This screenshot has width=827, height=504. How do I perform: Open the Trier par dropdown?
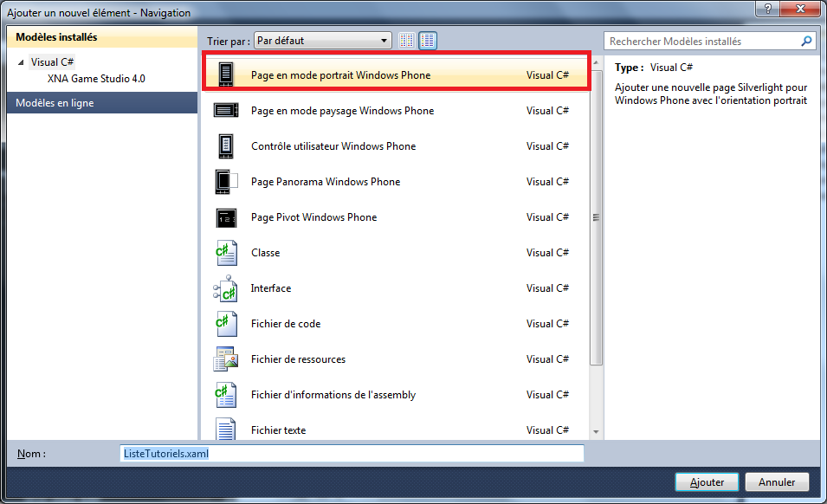323,41
